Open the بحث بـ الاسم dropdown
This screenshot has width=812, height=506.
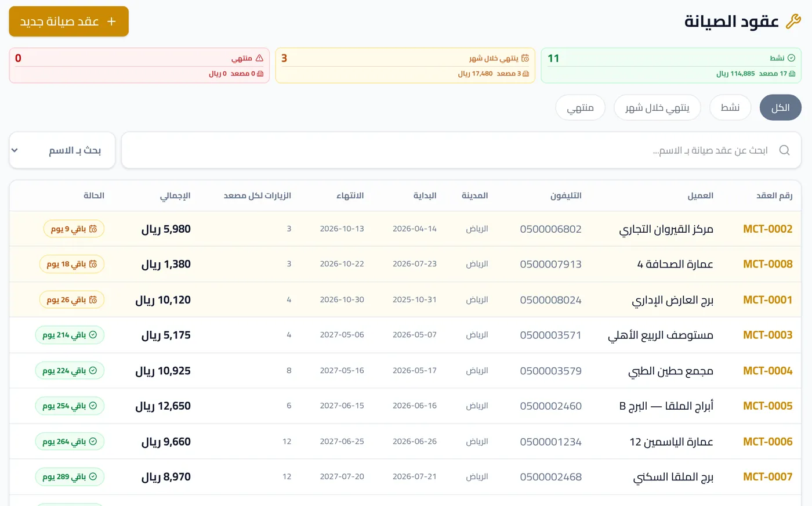click(x=62, y=150)
